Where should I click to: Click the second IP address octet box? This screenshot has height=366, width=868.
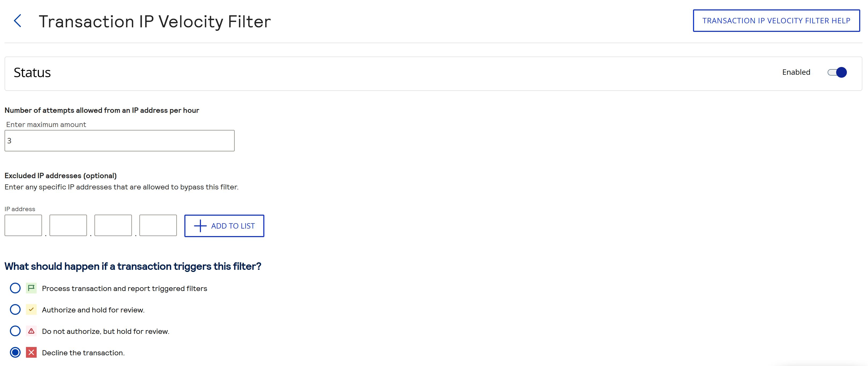coord(68,225)
